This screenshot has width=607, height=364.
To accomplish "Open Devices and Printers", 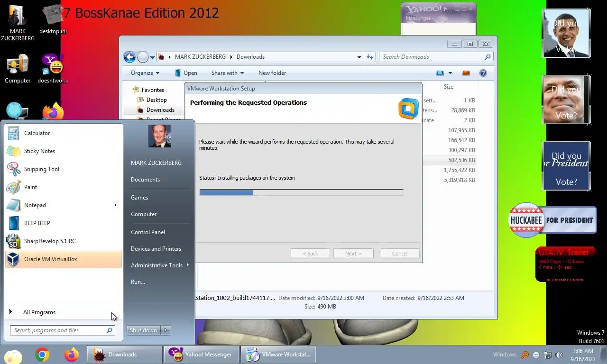I will pyautogui.click(x=156, y=249).
